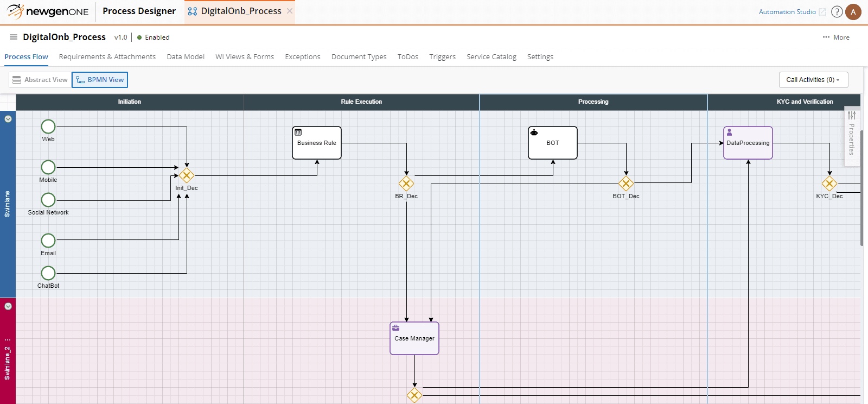Open the Data Model tab
The height and width of the screenshot is (404, 868).
pyautogui.click(x=186, y=57)
